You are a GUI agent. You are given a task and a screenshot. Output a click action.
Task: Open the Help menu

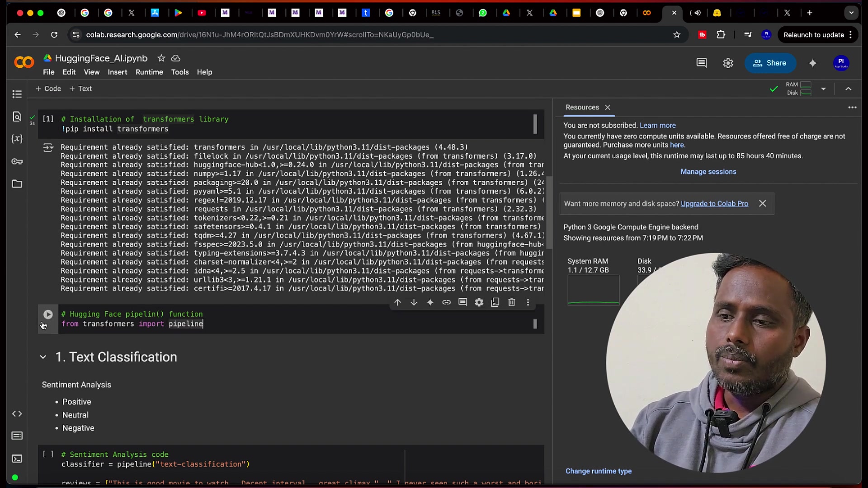pos(204,72)
